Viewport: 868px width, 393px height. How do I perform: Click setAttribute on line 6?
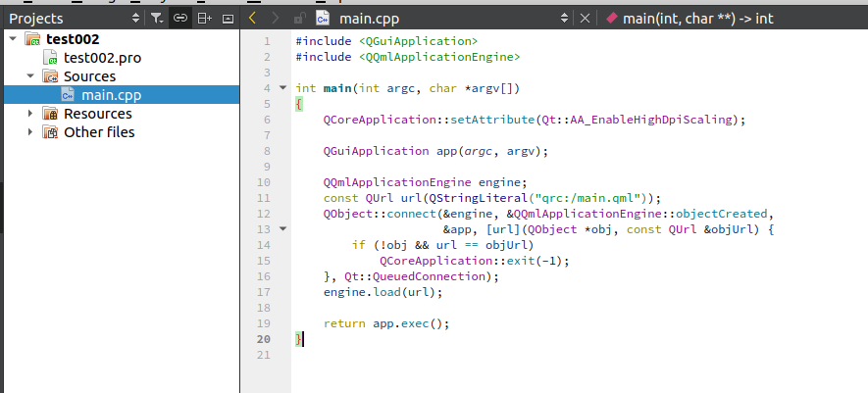(491, 120)
